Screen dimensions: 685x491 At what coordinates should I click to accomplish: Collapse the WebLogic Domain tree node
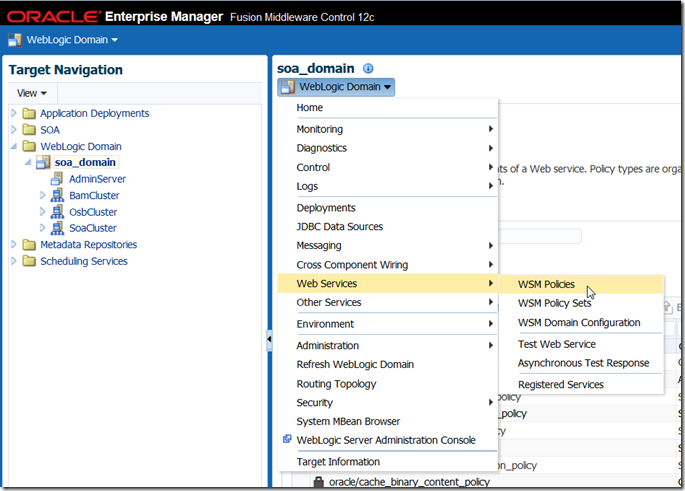click(14, 146)
